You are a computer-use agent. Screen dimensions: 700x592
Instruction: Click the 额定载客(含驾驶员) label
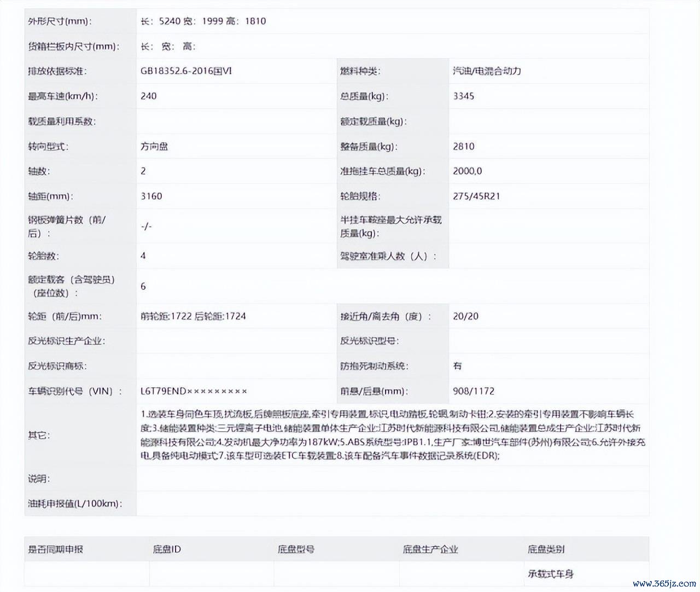point(72,286)
